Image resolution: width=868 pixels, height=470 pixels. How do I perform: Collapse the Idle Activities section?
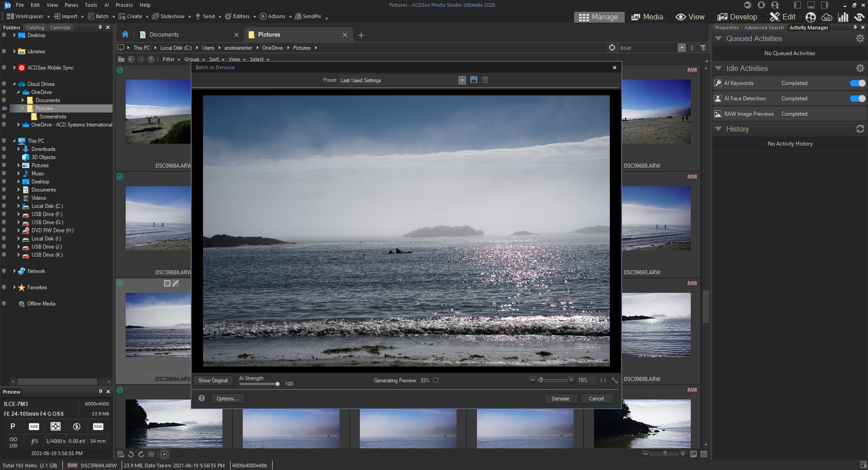tap(718, 68)
